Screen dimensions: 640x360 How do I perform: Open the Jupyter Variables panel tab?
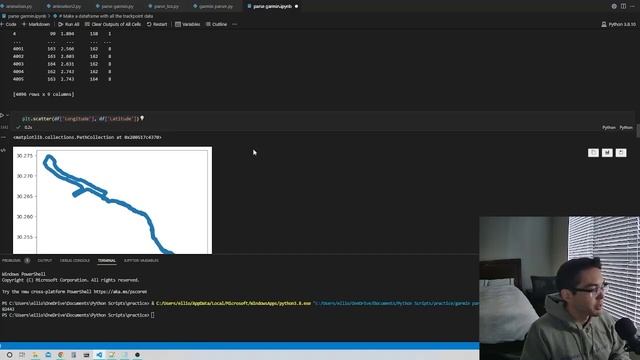click(141, 260)
